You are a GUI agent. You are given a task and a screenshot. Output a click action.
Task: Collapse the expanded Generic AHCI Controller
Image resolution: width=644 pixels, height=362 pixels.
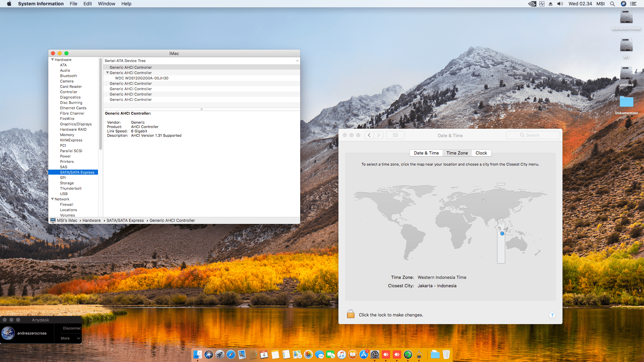coord(107,73)
